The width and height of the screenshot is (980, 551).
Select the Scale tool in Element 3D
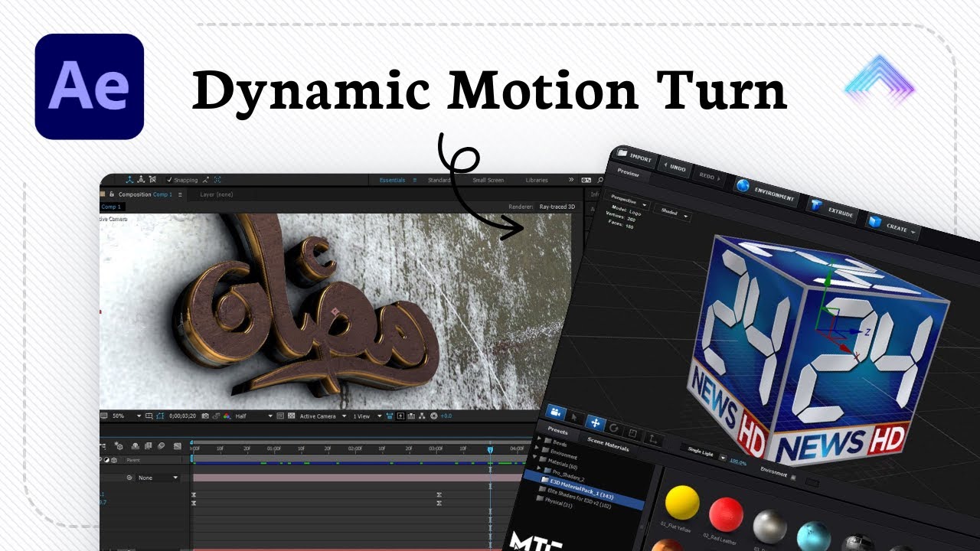pyautogui.click(x=632, y=432)
